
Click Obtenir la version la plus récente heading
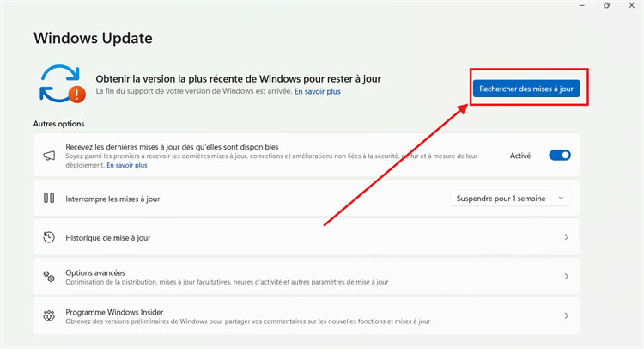point(238,78)
